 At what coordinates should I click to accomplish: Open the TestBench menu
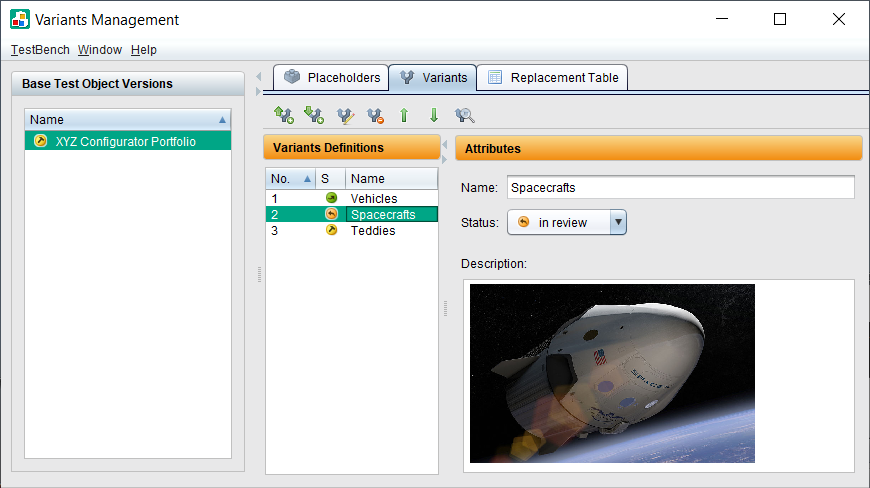40,50
